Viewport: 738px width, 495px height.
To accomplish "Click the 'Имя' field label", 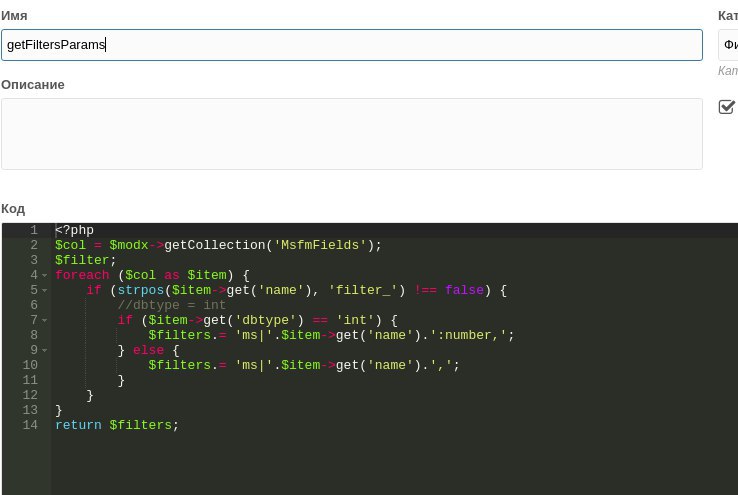I will tap(14, 16).
